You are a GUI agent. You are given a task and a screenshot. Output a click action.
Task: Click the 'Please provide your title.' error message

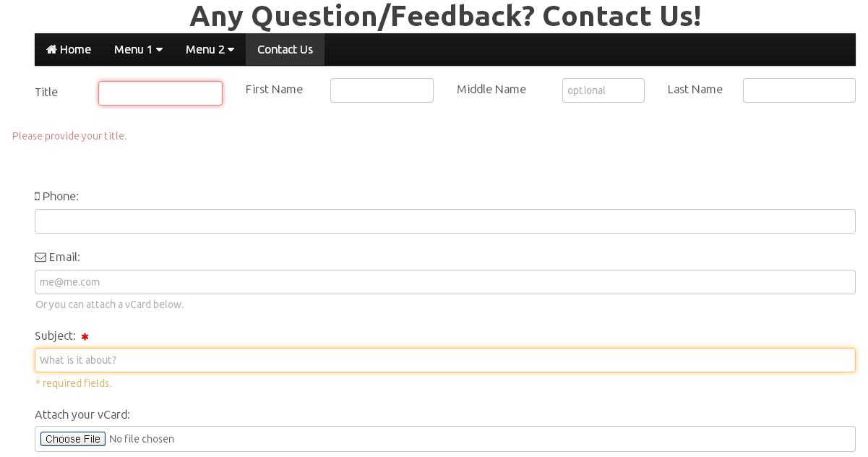click(x=69, y=136)
